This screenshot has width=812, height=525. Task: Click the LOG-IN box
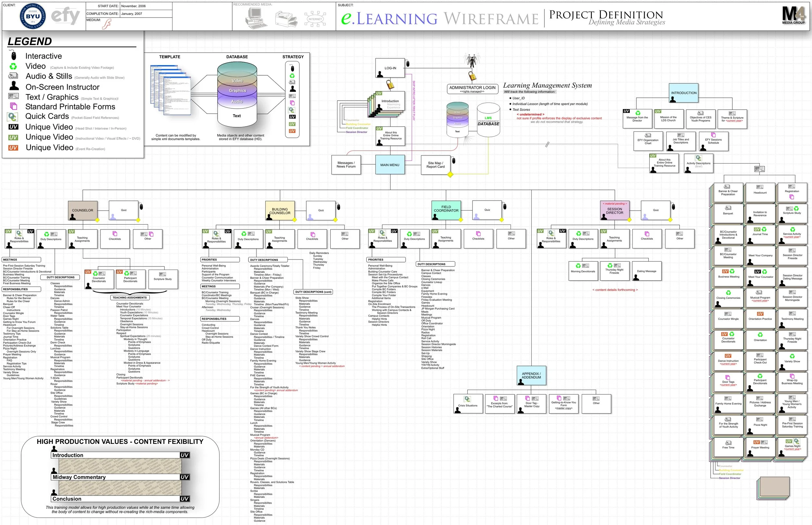(x=390, y=68)
